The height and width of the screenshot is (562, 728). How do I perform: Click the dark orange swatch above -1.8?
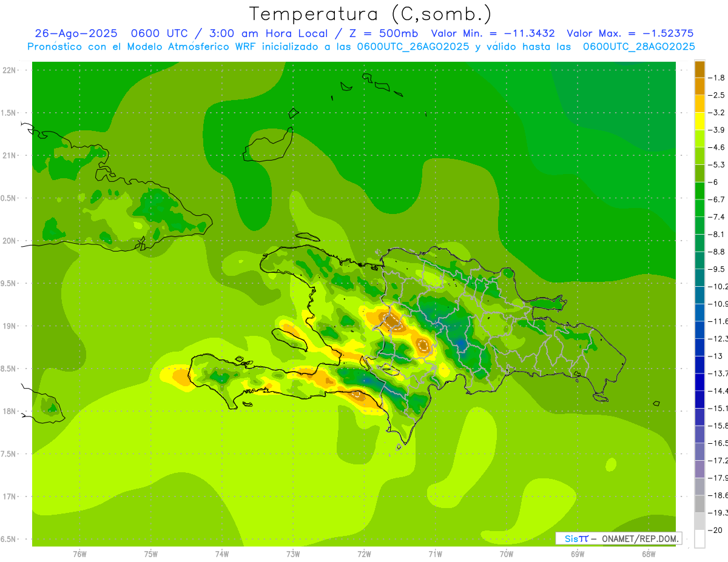pyautogui.click(x=699, y=69)
